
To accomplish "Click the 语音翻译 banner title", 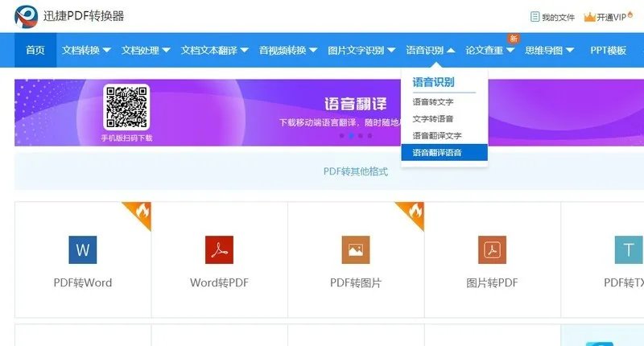I will click(356, 104).
